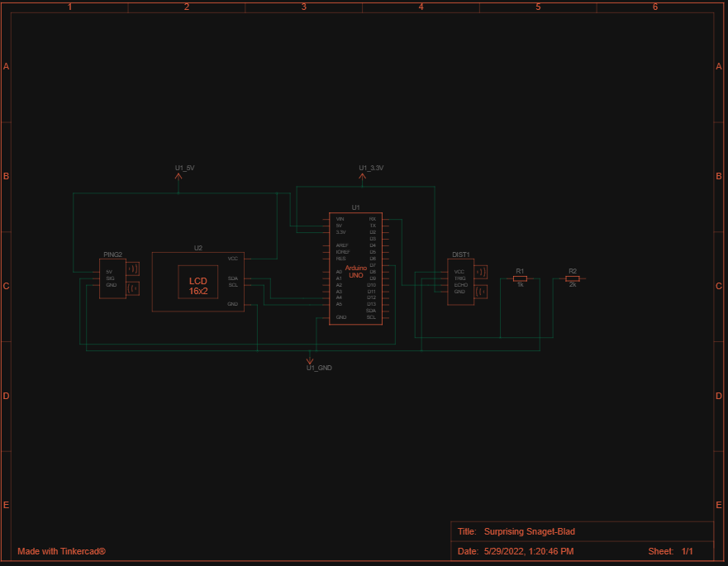Viewport: 728px width, 566px height.
Task: Click the GND pin on LCD U2
Action: tap(232, 304)
